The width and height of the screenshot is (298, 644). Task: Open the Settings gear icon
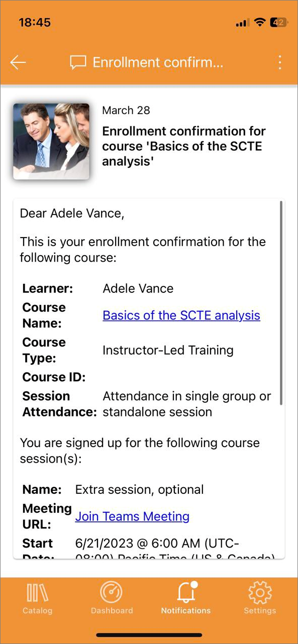tap(260, 593)
